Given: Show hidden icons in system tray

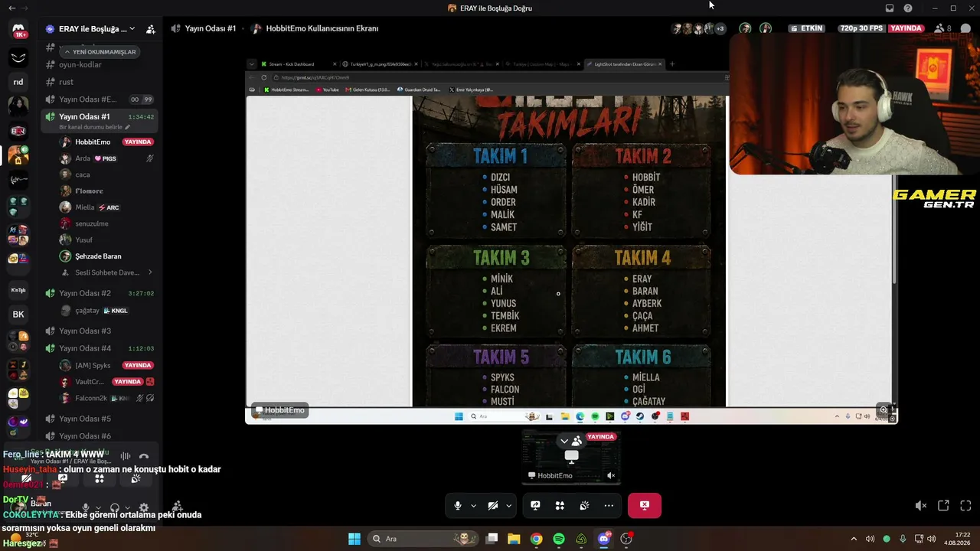Looking at the screenshot, I should (x=854, y=539).
